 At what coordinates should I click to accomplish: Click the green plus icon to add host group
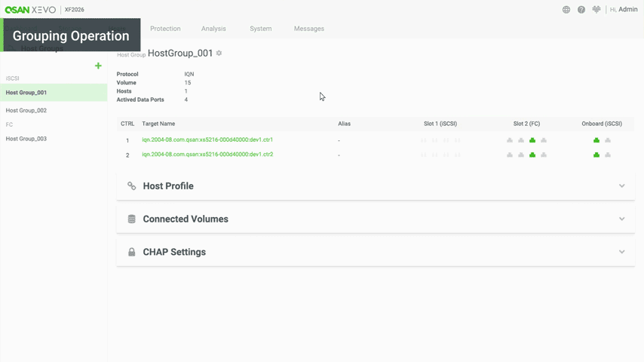(x=98, y=66)
